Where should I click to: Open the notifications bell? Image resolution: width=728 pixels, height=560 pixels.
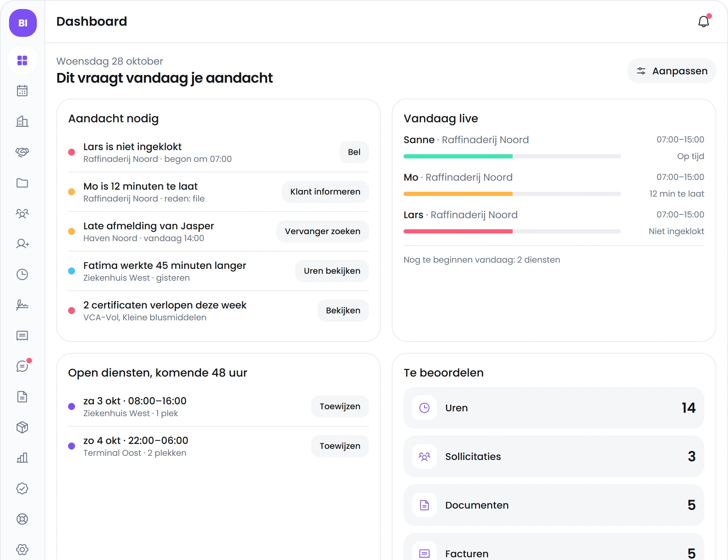point(703,22)
